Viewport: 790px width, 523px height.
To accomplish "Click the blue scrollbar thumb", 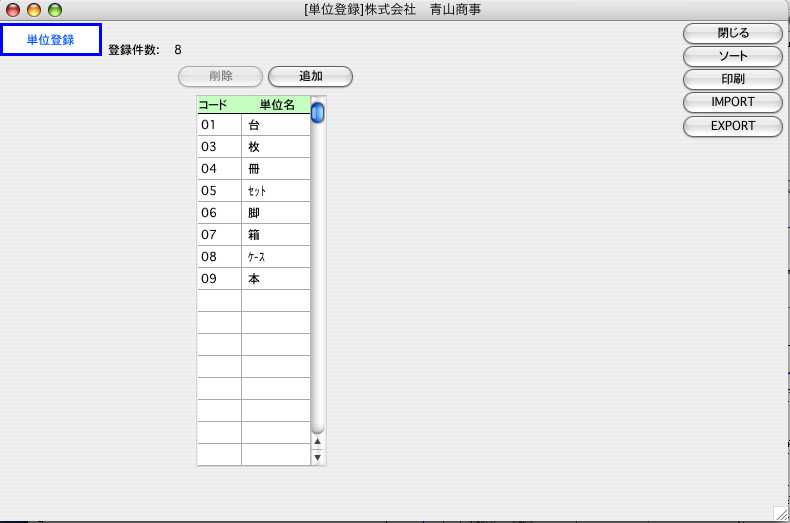I will coord(318,112).
